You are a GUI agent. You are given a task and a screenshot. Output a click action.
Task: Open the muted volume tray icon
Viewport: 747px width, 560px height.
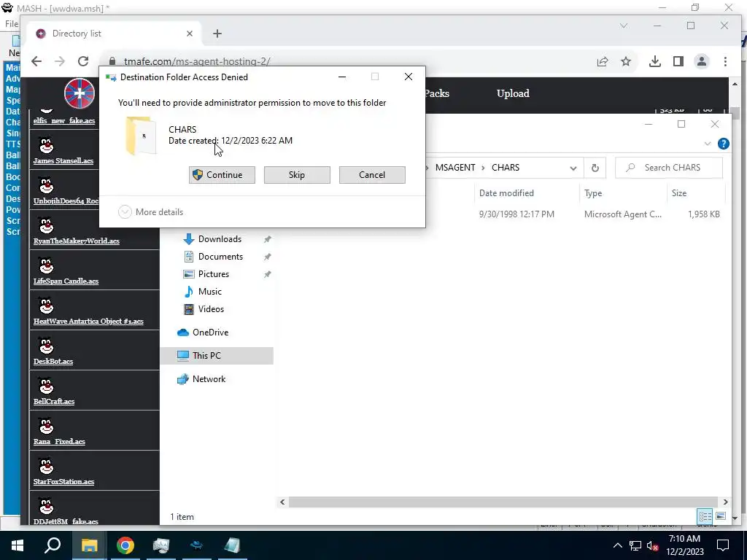tap(653, 545)
